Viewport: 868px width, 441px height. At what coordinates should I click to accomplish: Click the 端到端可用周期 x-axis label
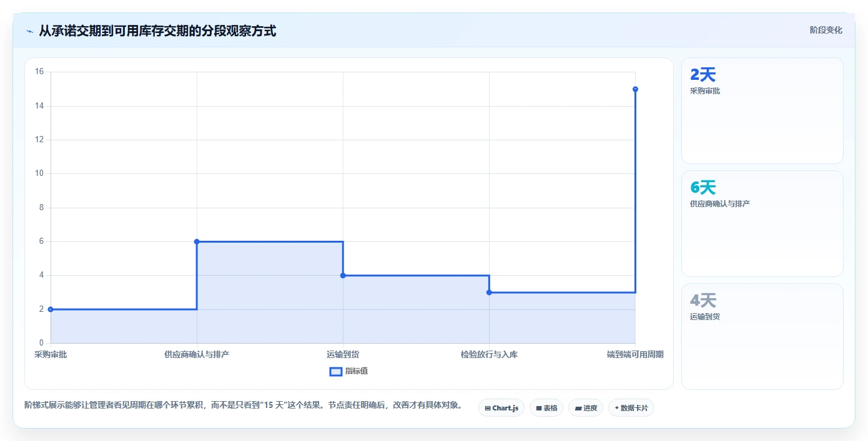coord(635,354)
